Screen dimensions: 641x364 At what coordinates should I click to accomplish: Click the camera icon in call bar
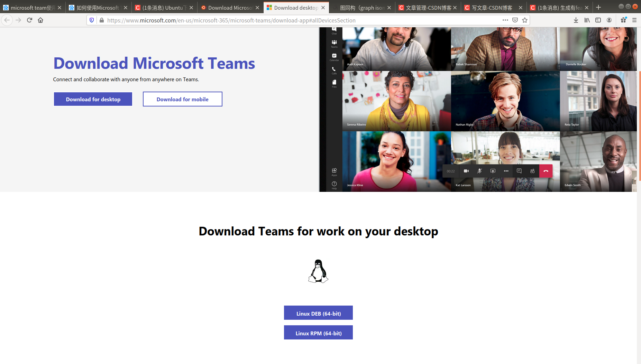[x=466, y=171]
